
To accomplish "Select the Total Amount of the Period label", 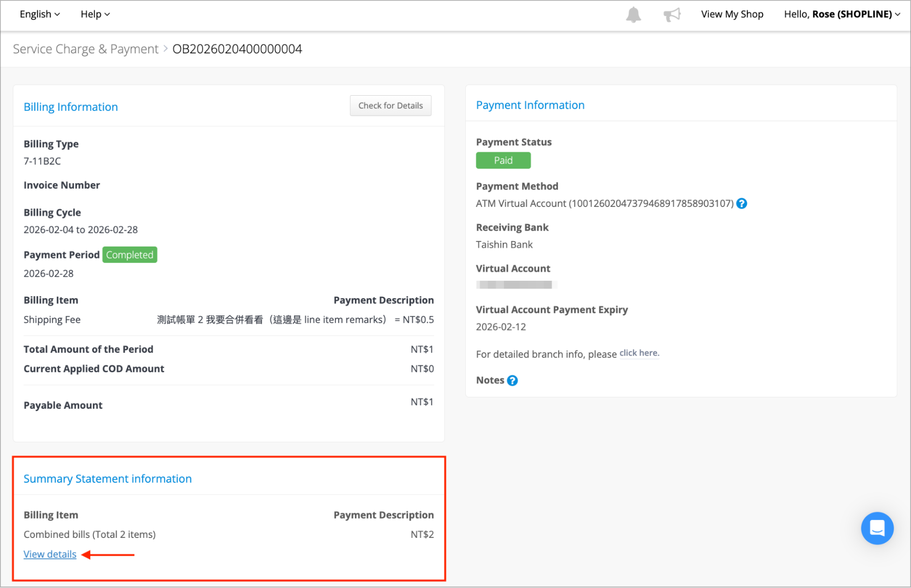I will 88,350.
